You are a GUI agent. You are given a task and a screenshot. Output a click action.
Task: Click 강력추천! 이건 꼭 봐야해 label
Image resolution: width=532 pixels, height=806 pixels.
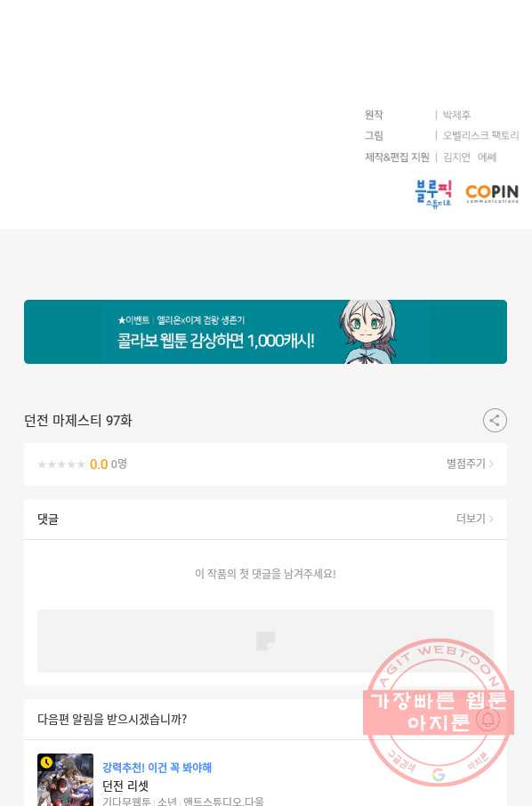pyautogui.click(x=157, y=768)
